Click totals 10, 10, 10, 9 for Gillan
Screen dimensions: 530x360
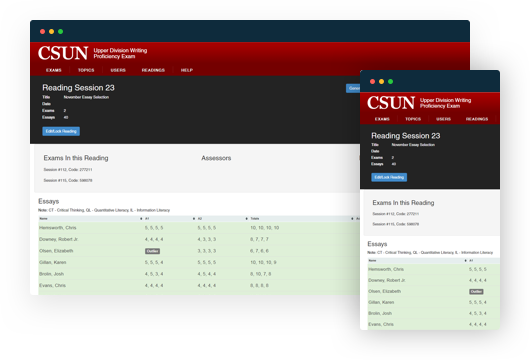coord(263,262)
